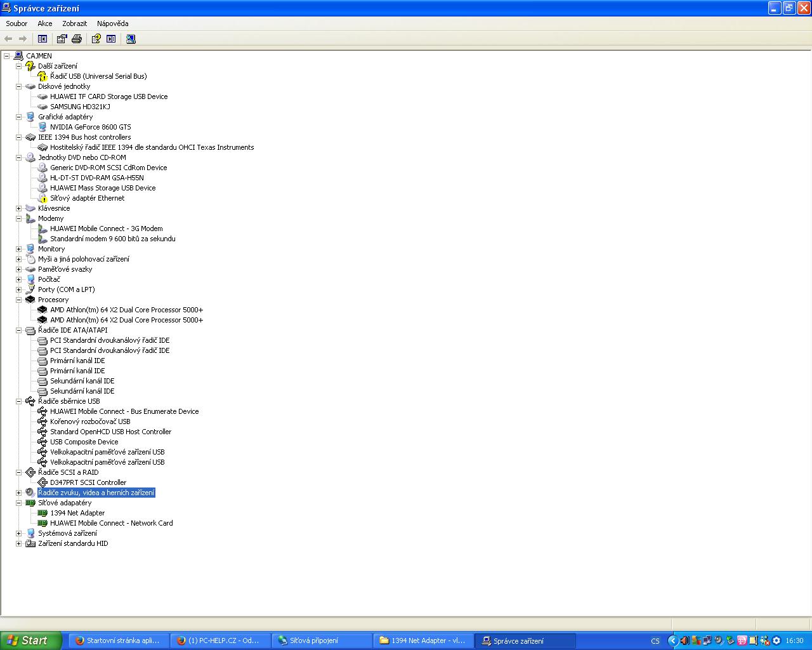Open the Properties toolbar icon
The height and width of the screenshot is (650, 812).
point(62,39)
